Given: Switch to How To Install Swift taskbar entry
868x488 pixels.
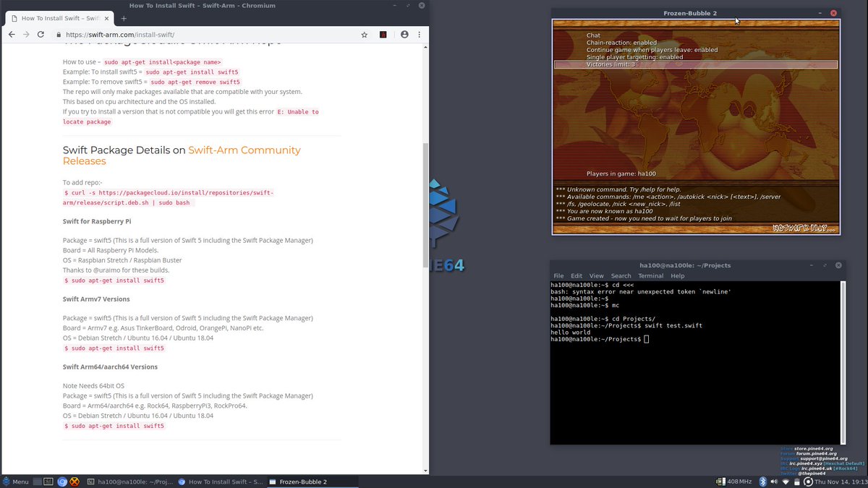Looking at the screenshot, I should click(220, 481).
